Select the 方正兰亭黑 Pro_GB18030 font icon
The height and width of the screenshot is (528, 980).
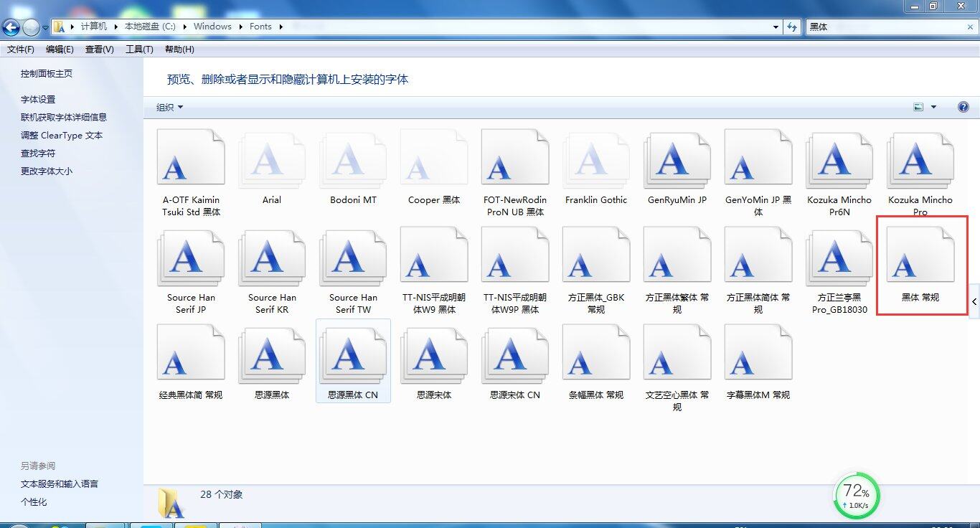[x=839, y=256]
